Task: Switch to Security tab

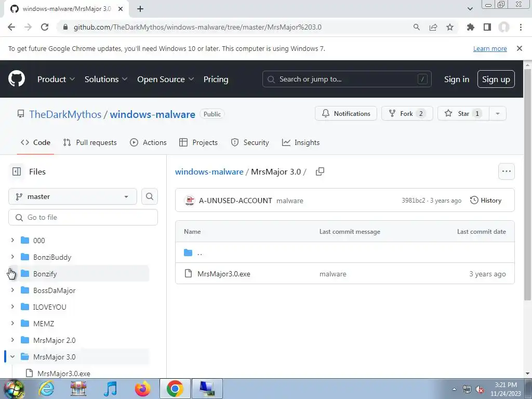Action: click(250, 142)
